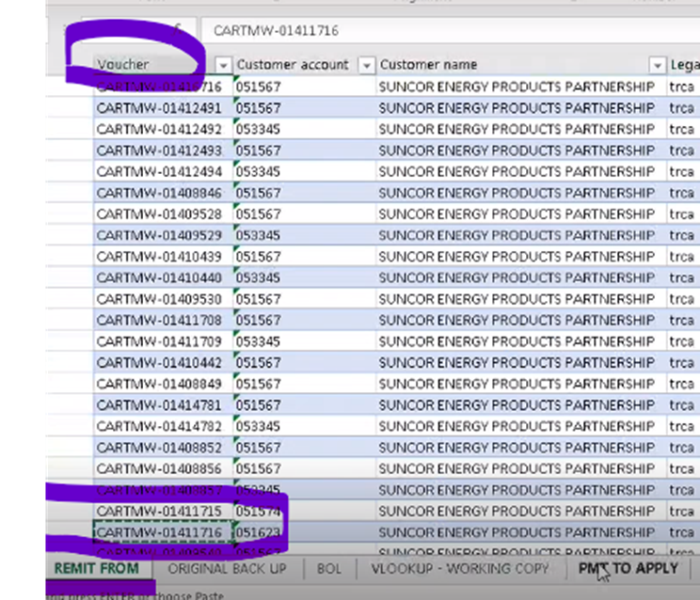Click account 053345 in the CARTMW-01409529 row
Image resolution: width=700 pixels, height=600 pixels.
coord(305,235)
